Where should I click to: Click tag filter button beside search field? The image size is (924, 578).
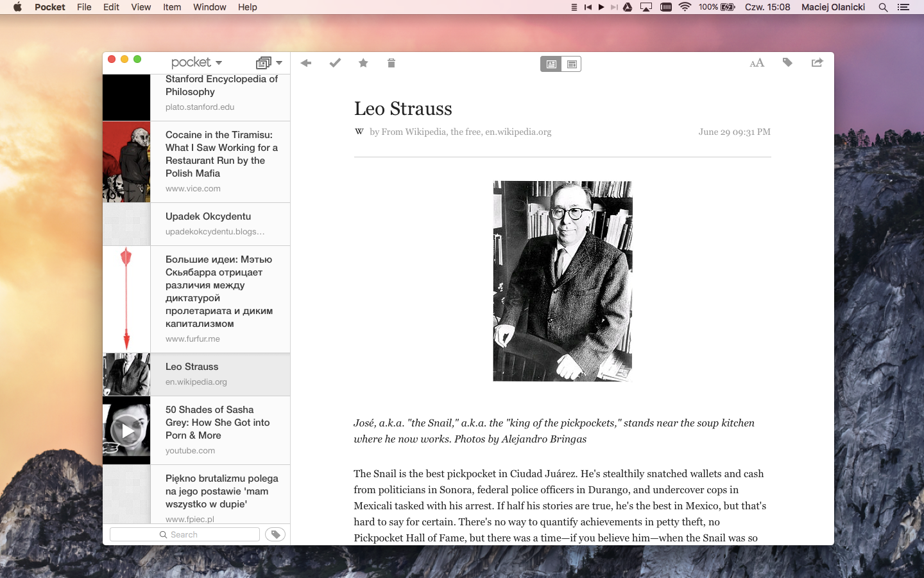pyautogui.click(x=275, y=534)
